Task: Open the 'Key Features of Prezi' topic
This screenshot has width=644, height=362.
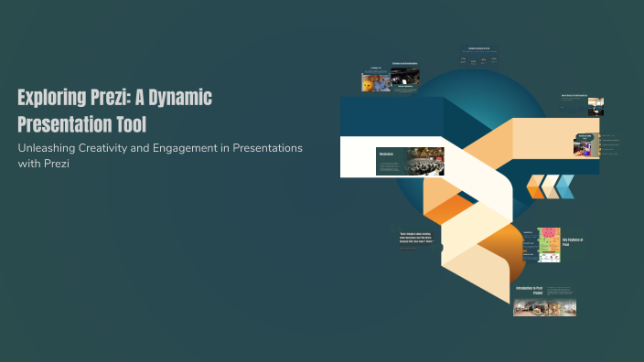Action: (553, 245)
